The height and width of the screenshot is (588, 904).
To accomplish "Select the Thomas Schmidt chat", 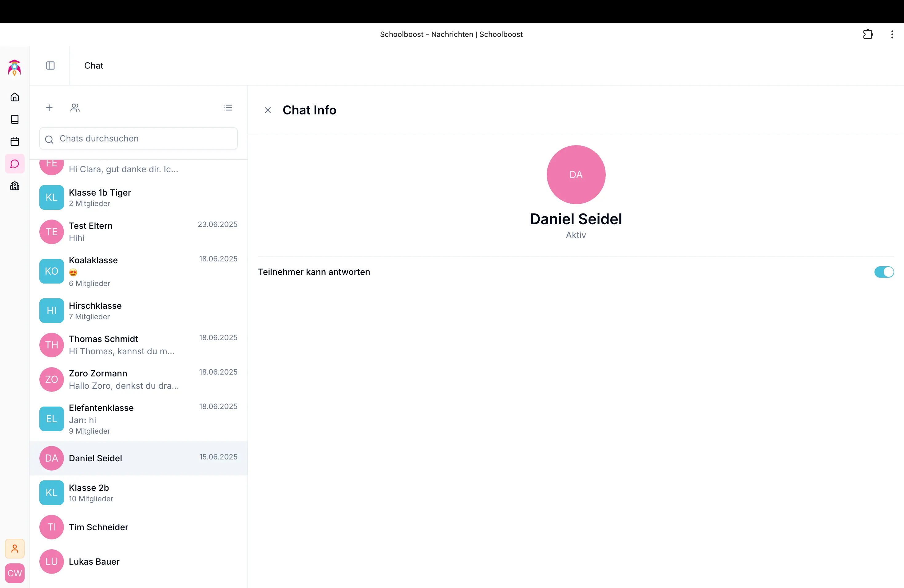I will (x=138, y=344).
